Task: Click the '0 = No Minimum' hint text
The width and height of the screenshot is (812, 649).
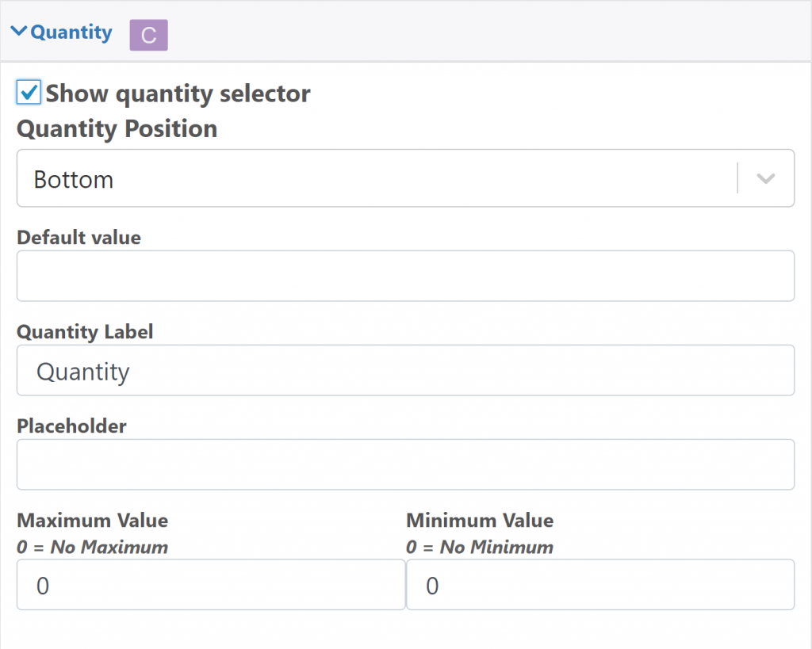Action: point(480,547)
